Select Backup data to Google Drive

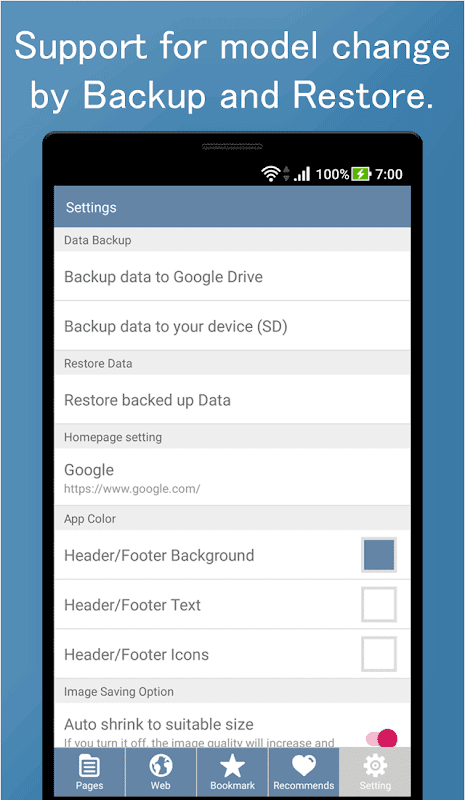point(232,277)
